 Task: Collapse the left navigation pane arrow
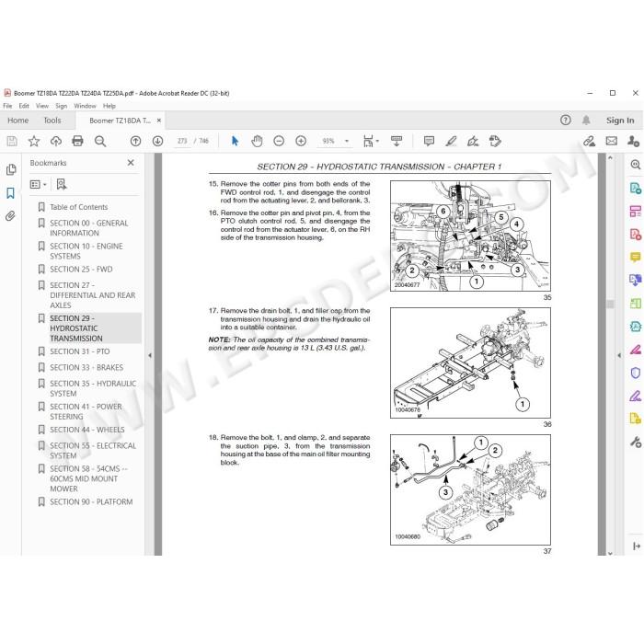[x=149, y=355]
